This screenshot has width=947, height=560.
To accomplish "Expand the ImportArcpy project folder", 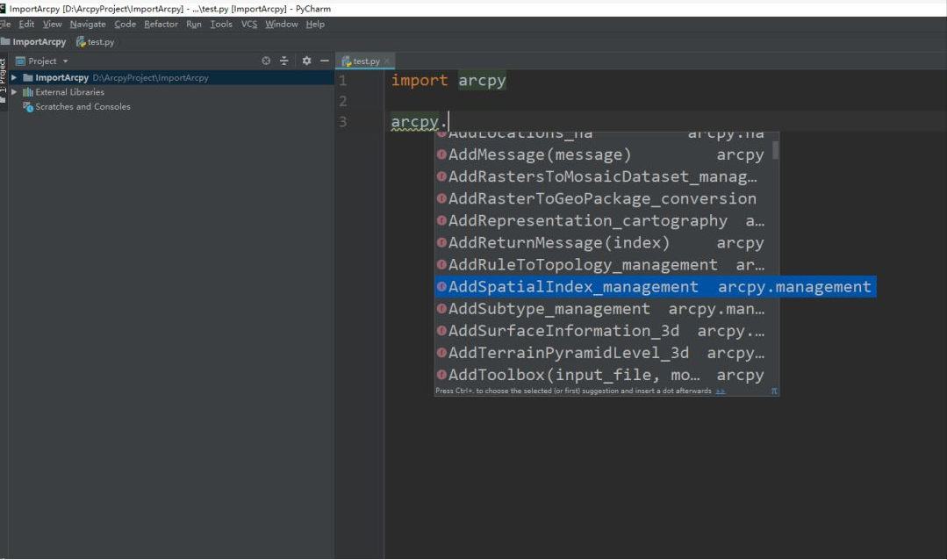I will tap(14, 77).
